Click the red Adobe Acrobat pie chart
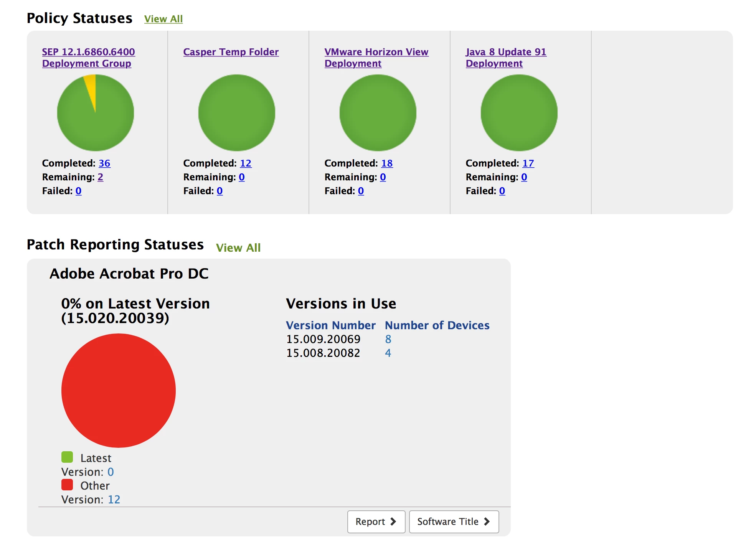 119,390
